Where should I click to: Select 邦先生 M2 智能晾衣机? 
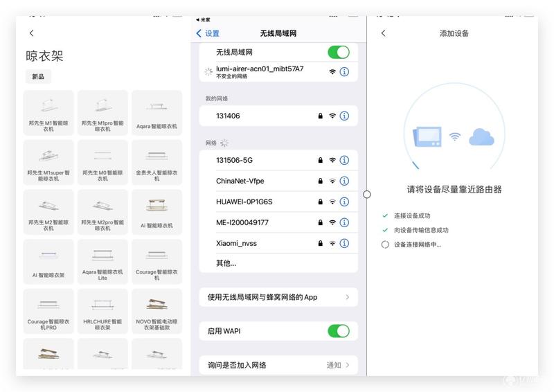click(48, 212)
